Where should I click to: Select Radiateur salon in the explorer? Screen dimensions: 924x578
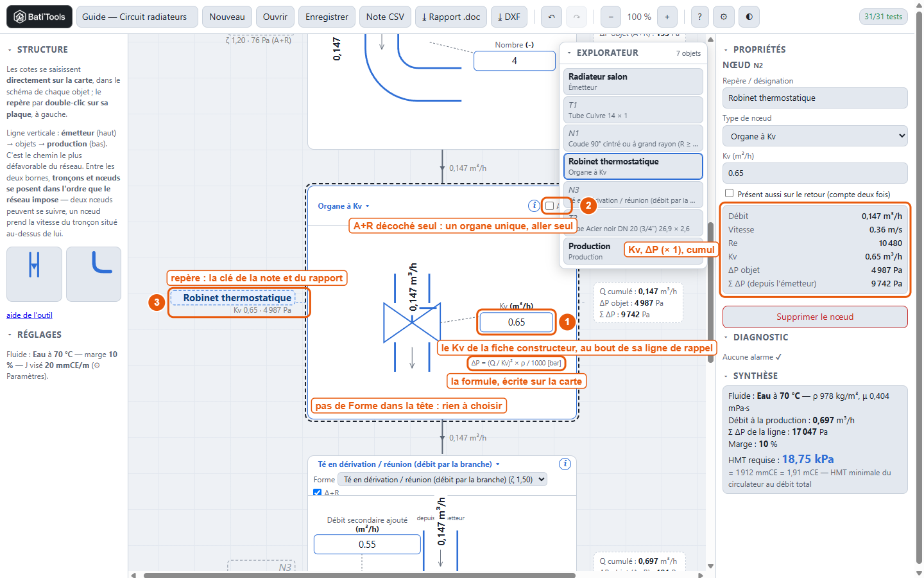(633, 82)
